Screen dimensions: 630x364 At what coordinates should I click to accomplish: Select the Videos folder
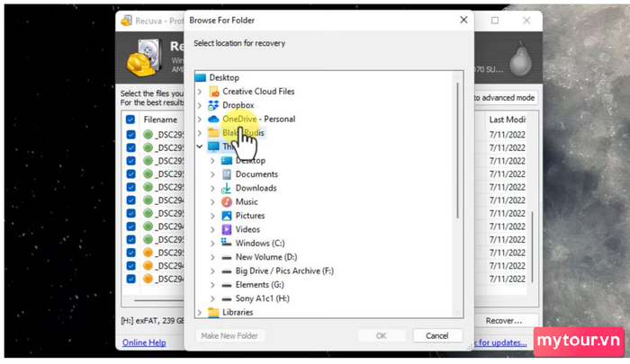click(x=247, y=229)
